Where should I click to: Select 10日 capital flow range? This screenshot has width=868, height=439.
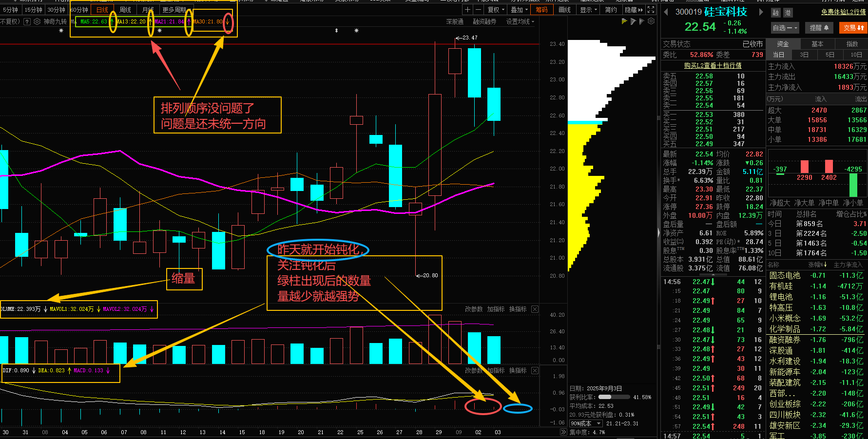(856, 55)
